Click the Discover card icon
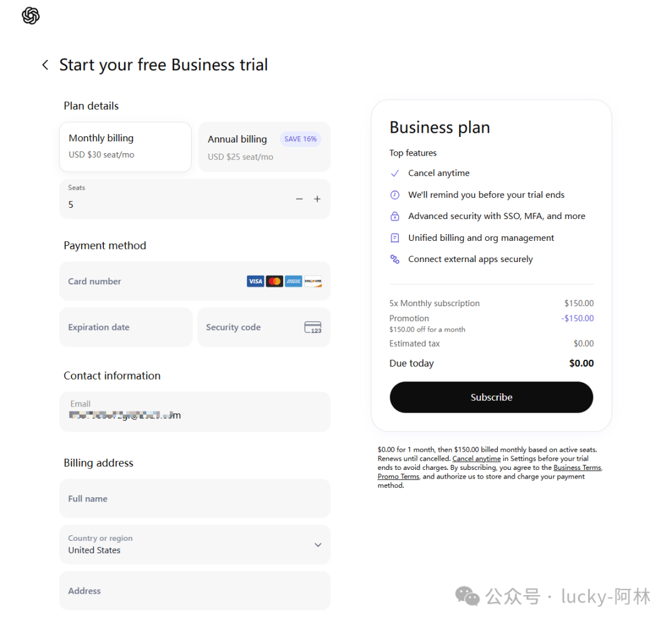The height and width of the screenshot is (623, 672). (312, 281)
